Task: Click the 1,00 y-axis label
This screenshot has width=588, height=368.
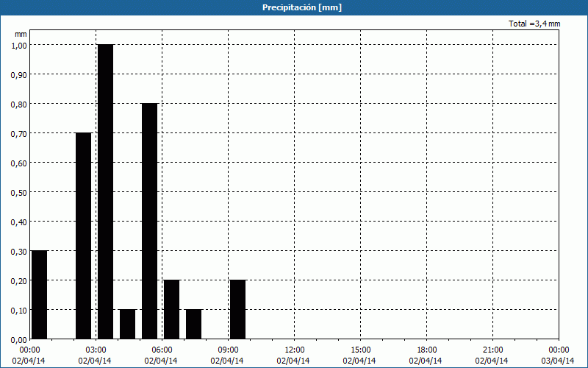Action: pos(19,45)
